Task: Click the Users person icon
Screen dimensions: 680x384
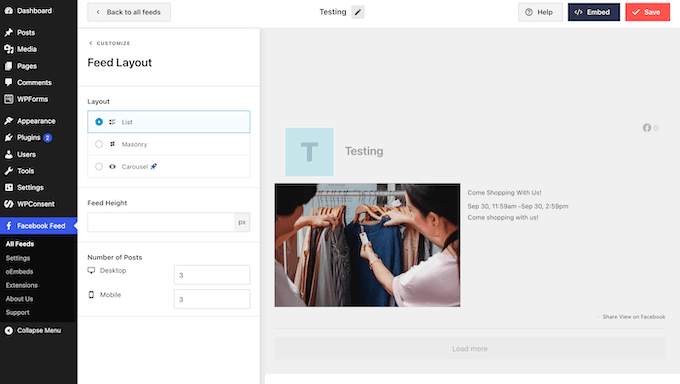Action: (x=9, y=154)
